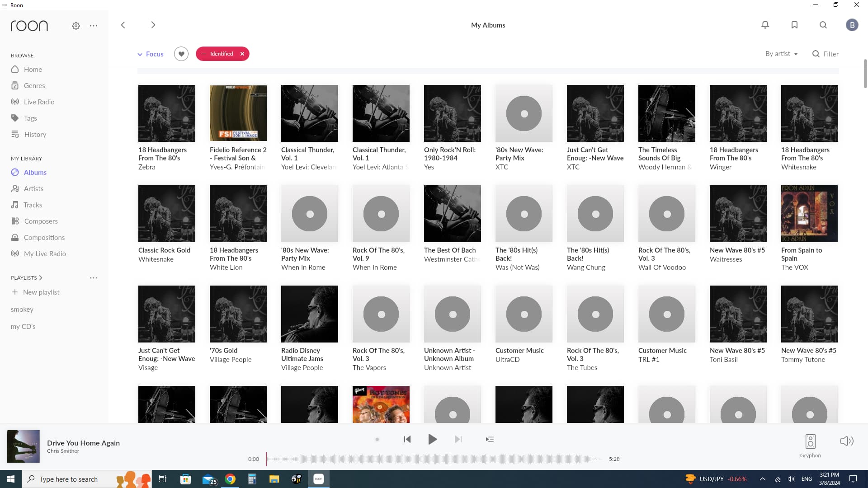Expand the Focus options
This screenshot has width=868, height=488.
150,54
